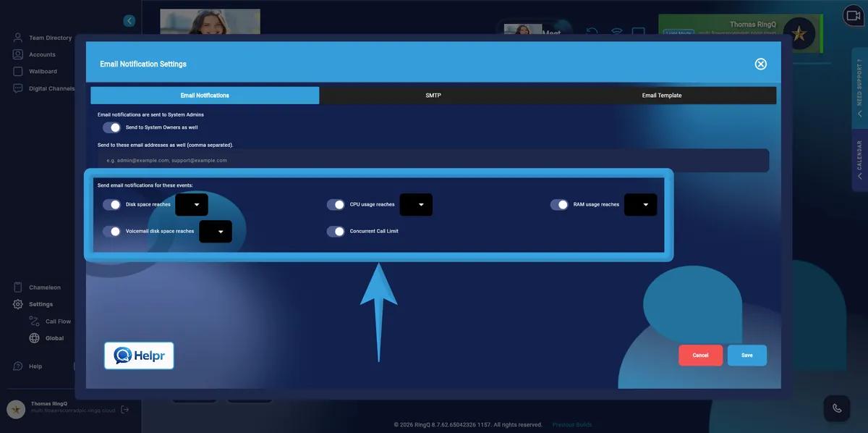This screenshot has height=433, width=868.
Task: Open the Wallboard sidebar icon
Action: 18,71
